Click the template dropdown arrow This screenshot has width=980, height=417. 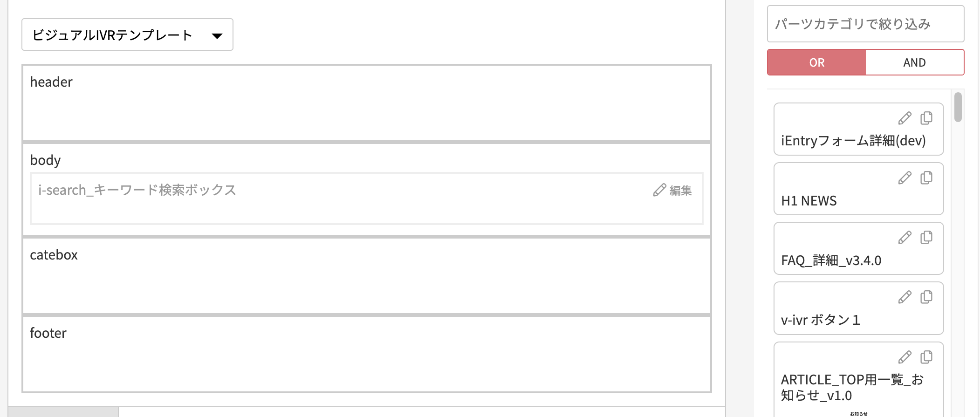click(x=217, y=36)
